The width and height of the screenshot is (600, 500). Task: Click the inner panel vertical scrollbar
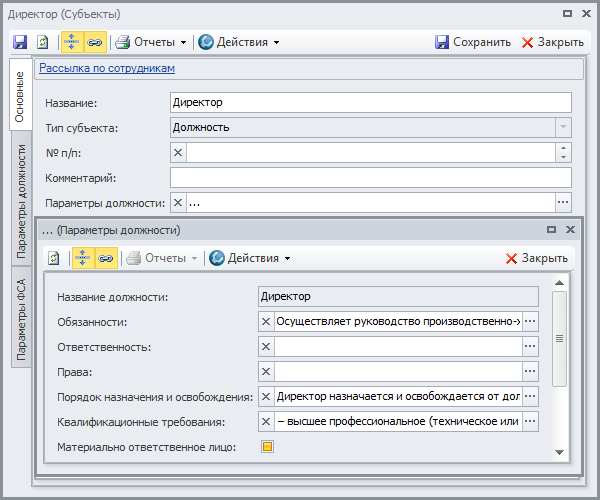tap(560, 340)
